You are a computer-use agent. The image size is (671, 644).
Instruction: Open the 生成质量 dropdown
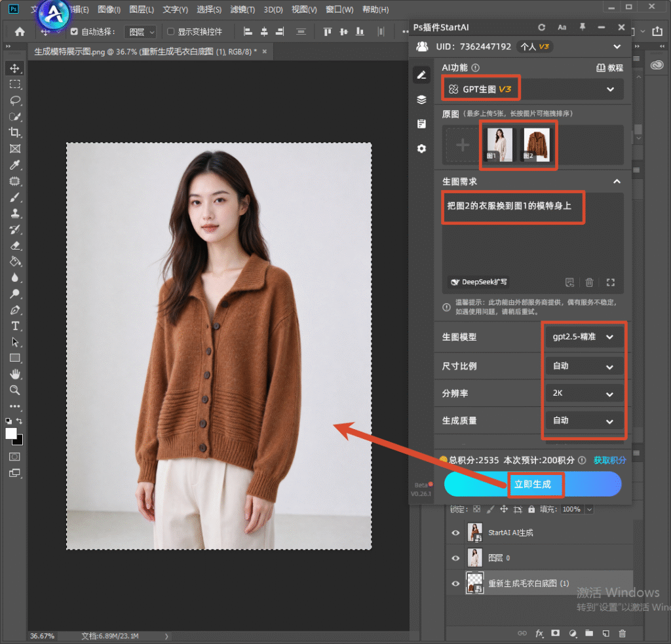pos(583,421)
